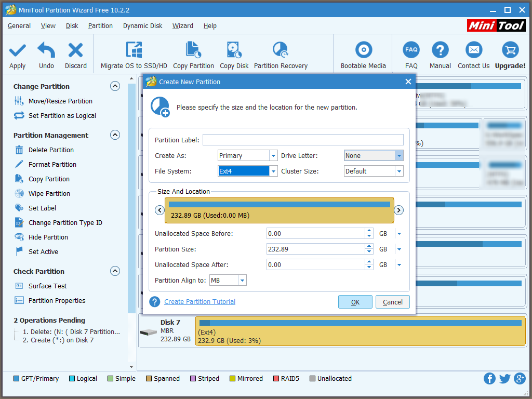Click Unallocated Space After value field
Viewport: 532px width, 399px height.
315,265
